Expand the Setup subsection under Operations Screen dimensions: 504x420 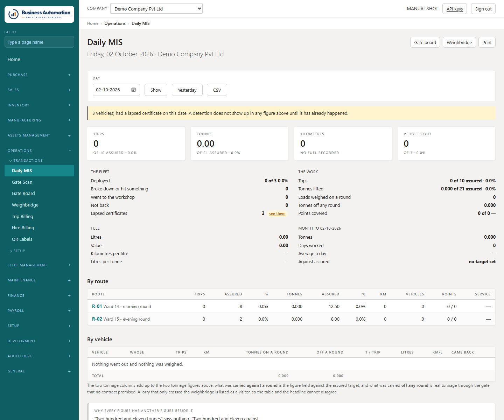coord(18,251)
